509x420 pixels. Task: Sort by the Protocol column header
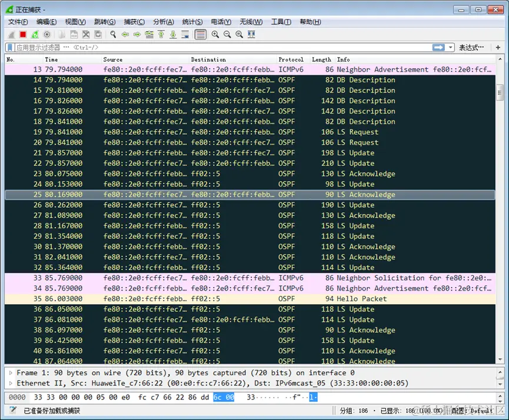point(293,59)
